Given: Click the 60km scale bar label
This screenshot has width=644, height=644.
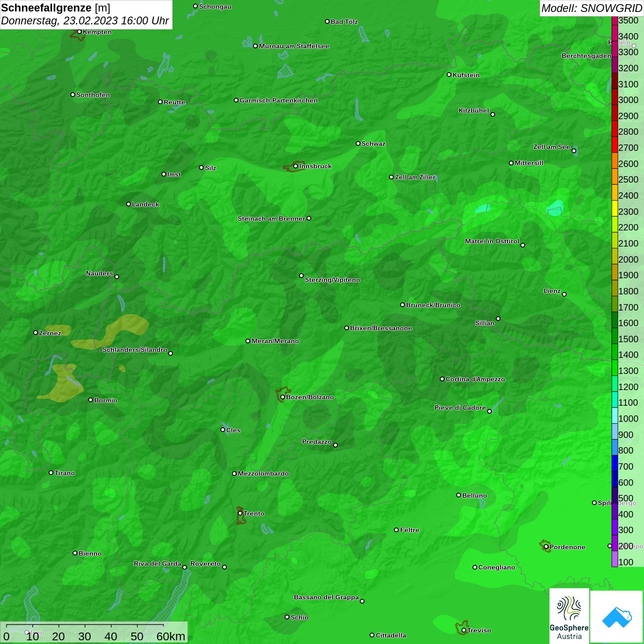Looking at the screenshot, I should [x=171, y=636].
